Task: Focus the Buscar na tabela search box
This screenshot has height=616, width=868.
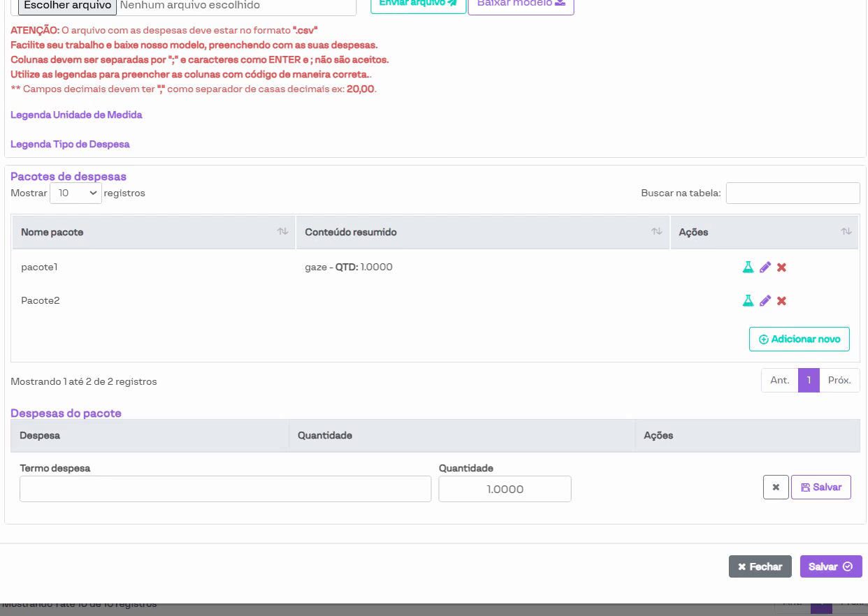Action: click(793, 193)
